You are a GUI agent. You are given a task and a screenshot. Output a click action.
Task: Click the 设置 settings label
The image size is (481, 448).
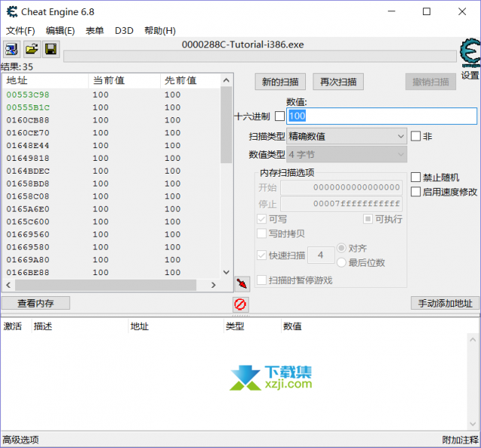pos(470,75)
